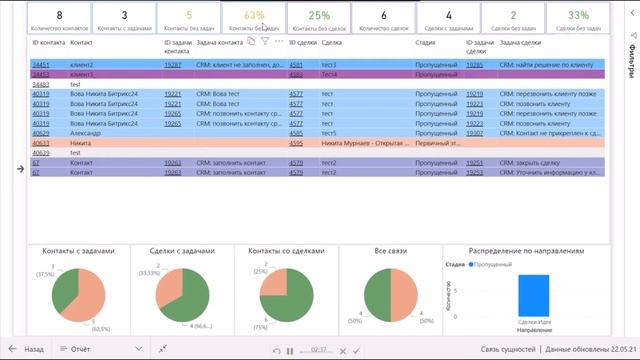Click the blue bar in Распределение по направлениям chart
The image size is (640, 360).
(x=533, y=296)
